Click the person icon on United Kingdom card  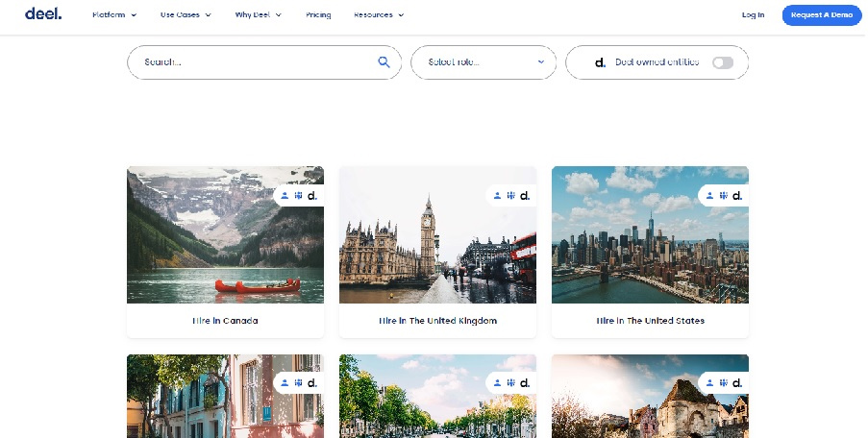[497, 195]
